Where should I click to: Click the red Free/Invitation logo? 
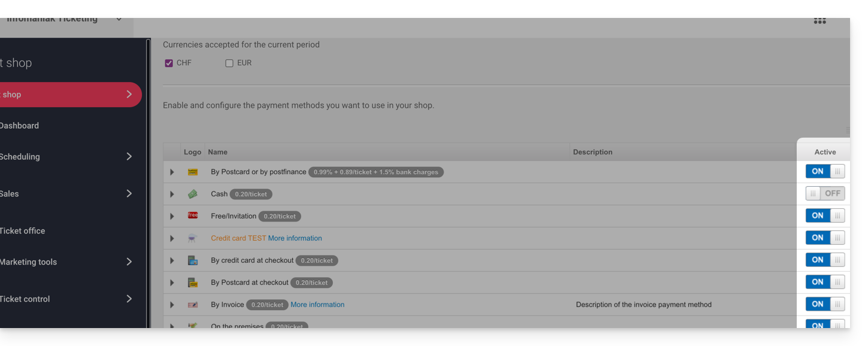(x=193, y=216)
